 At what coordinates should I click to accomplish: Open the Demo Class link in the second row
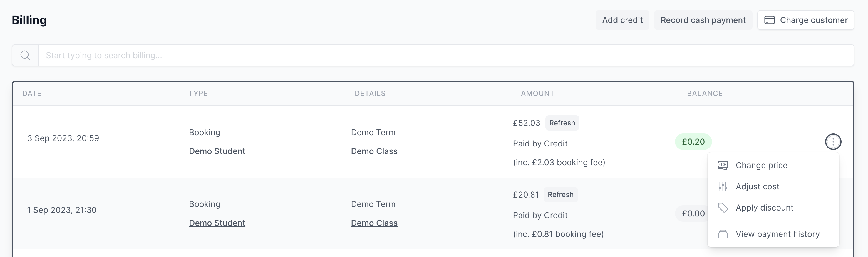pyautogui.click(x=374, y=223)
